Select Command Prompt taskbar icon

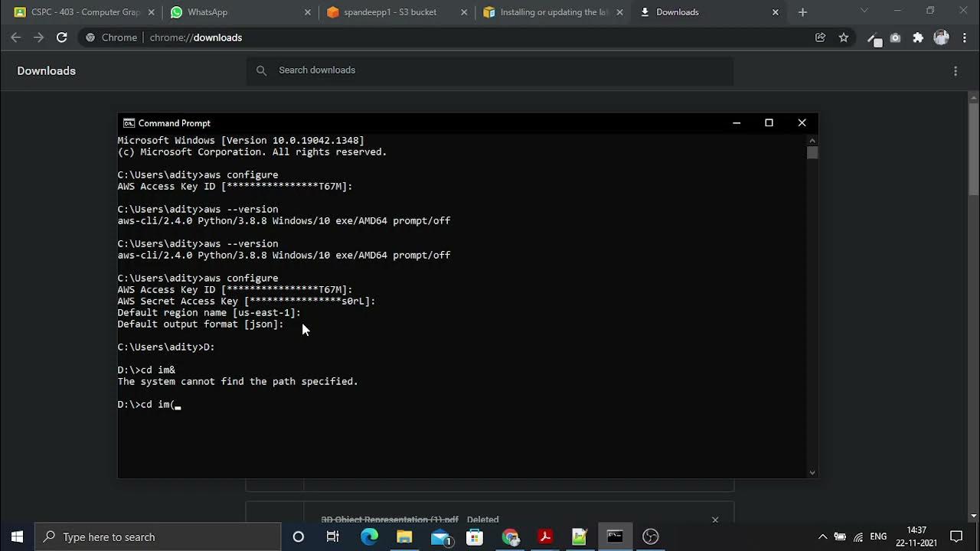point(615,536)
